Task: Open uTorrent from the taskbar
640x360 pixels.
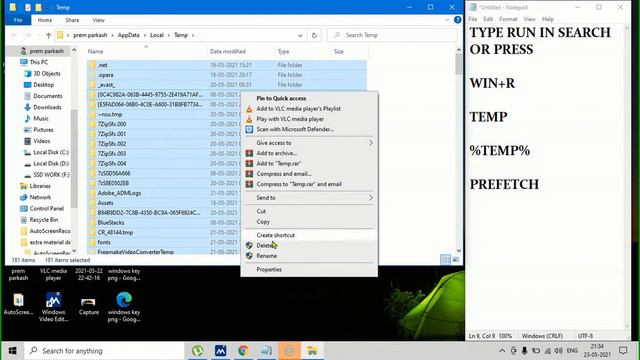Action: [x=198, y=351]
